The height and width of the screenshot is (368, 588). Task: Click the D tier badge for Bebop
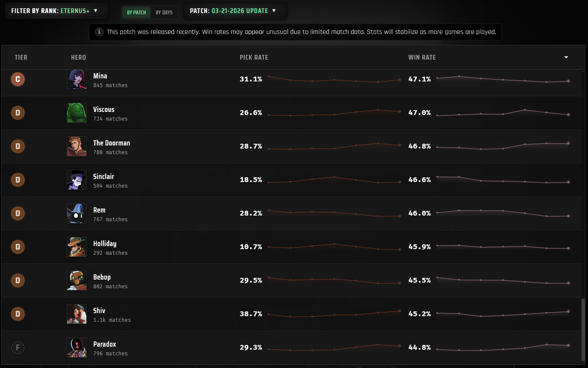pos(18,280)
